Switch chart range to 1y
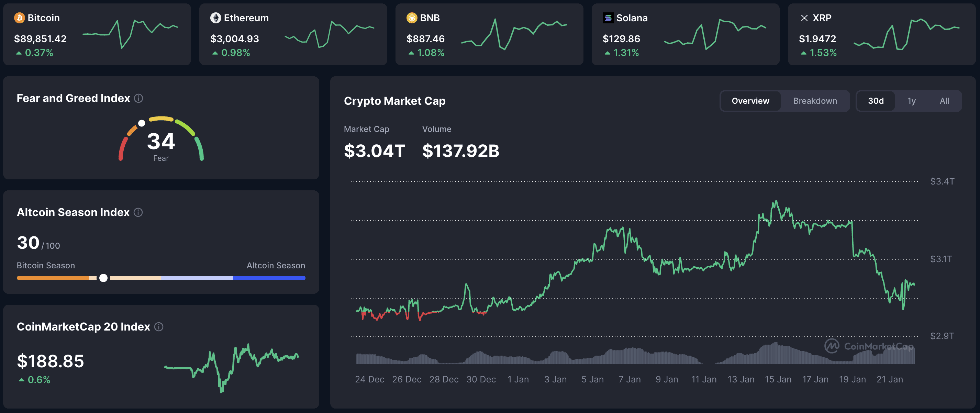980x413 pixels. click(x=912, y=101)
